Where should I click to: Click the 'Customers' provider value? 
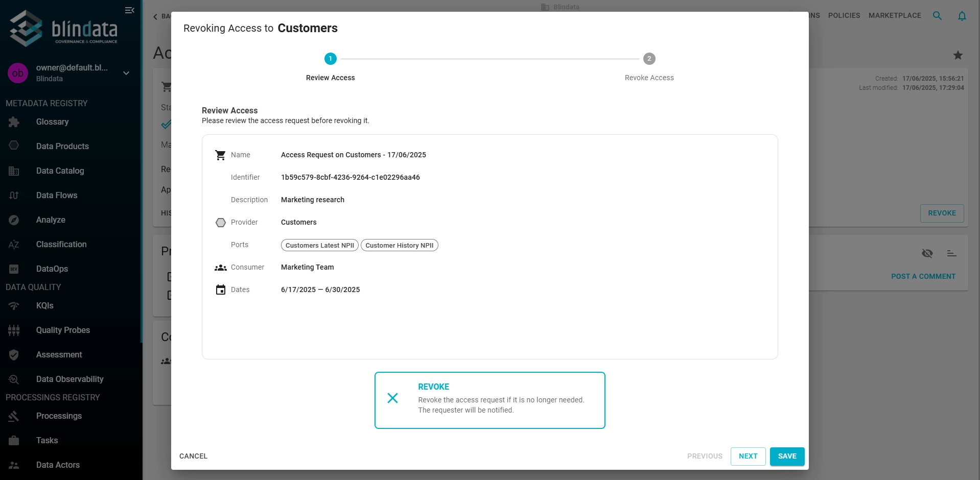299,222
